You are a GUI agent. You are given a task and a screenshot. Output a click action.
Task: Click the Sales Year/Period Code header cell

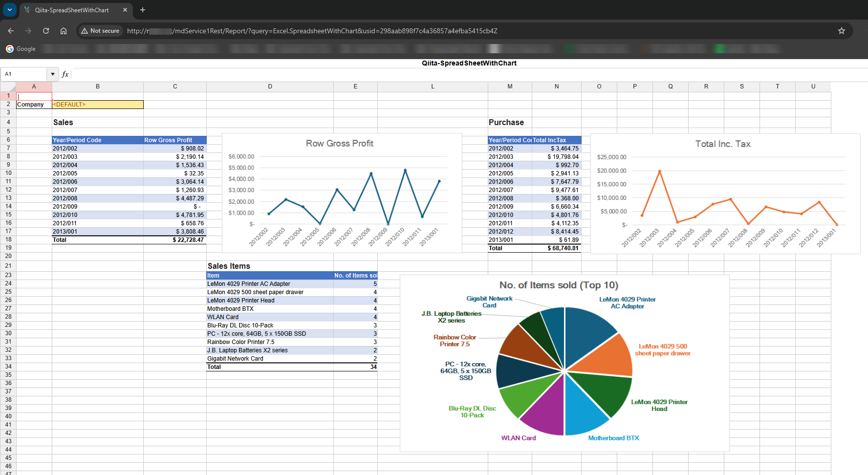pos(98,140)
